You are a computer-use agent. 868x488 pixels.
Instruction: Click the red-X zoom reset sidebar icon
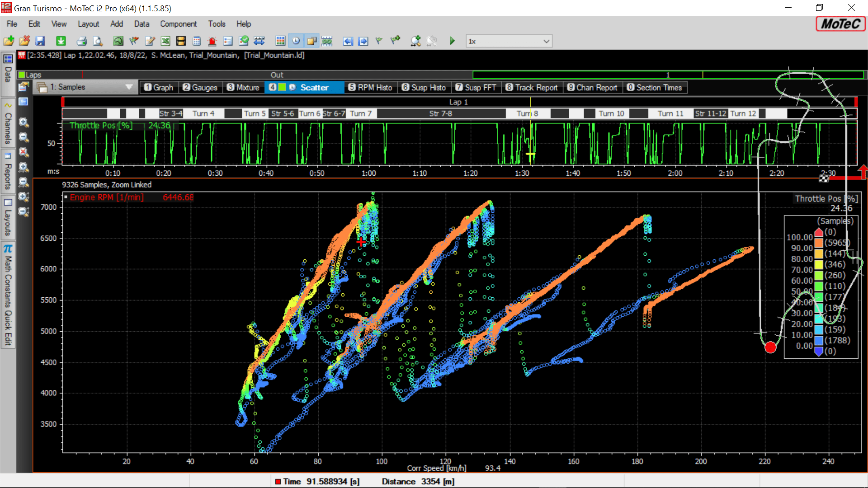[x=24, y=152]
